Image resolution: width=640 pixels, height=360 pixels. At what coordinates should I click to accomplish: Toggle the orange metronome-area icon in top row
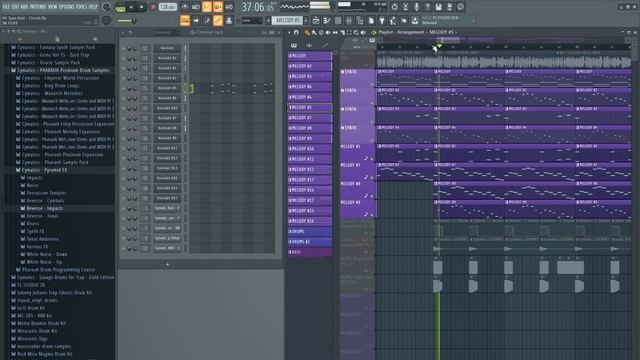(207, 7)
